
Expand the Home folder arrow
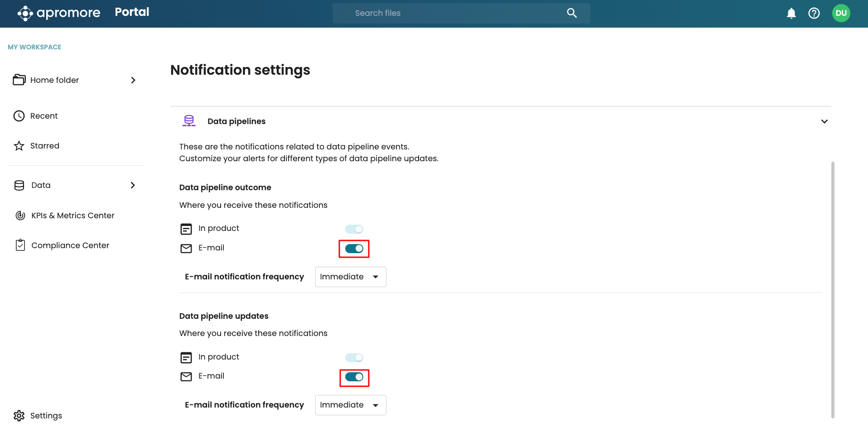click(133, 80)
